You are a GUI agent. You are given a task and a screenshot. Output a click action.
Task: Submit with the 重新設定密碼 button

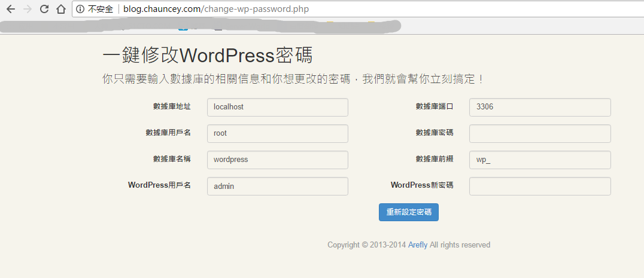[x=409, y=212]
